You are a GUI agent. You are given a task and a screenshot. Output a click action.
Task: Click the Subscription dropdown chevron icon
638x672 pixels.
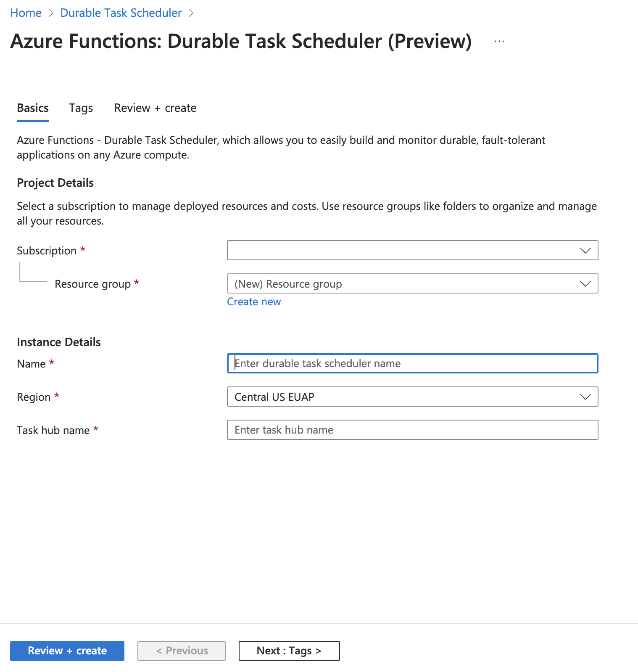pos(585,251)
